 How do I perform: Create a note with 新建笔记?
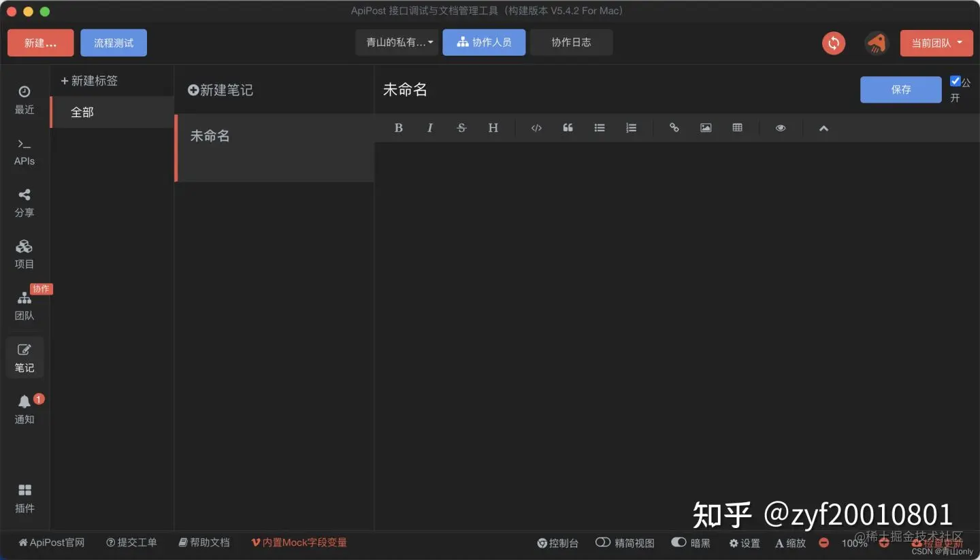(220, 90)
